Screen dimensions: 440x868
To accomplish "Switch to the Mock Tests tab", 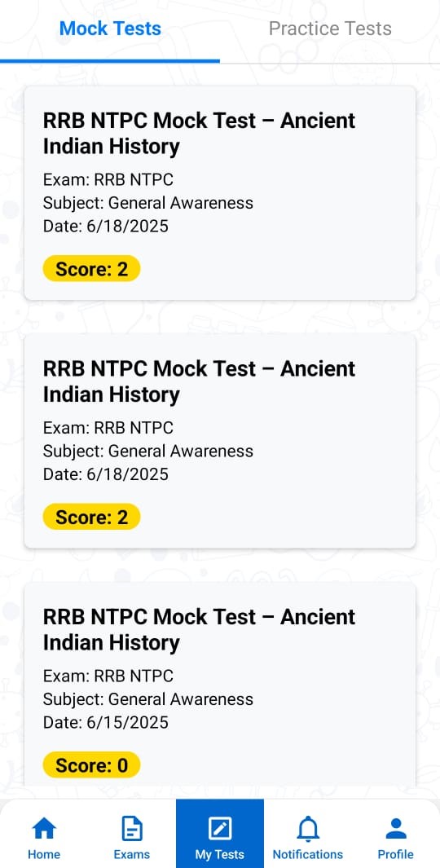I will tap(110, 29).
